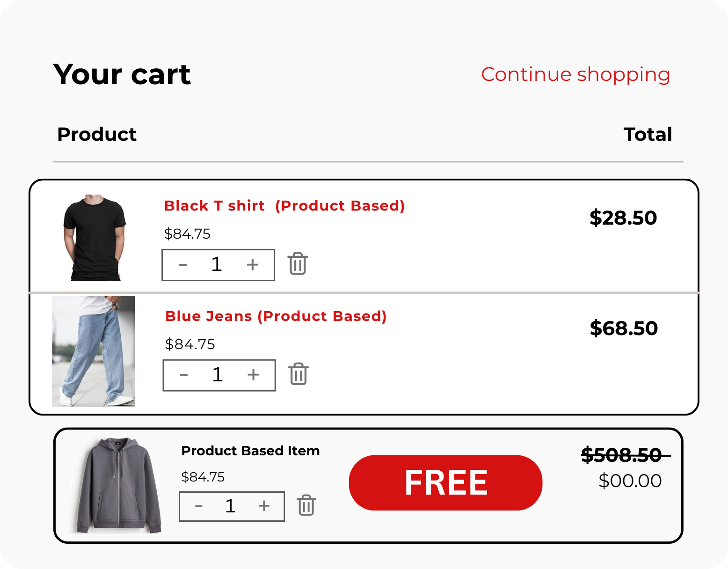Open the Black T shirt product title

point(284,206)
